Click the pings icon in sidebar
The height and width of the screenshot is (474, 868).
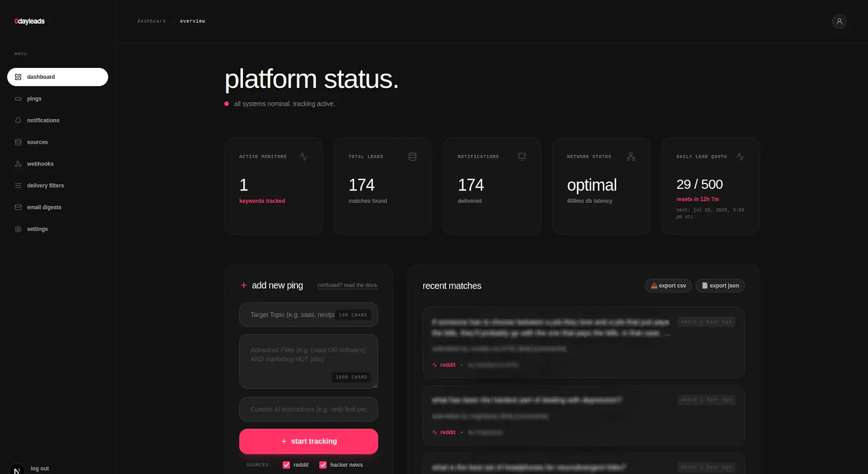click(x=18, y=99)
